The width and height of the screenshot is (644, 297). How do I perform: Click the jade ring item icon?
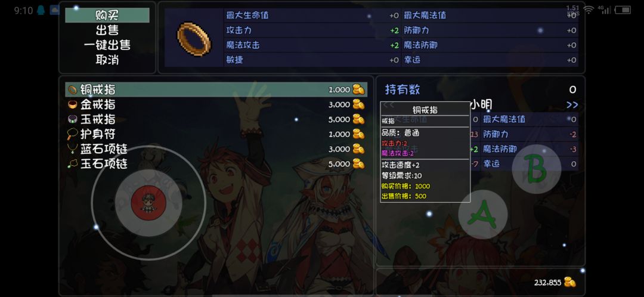72,119
